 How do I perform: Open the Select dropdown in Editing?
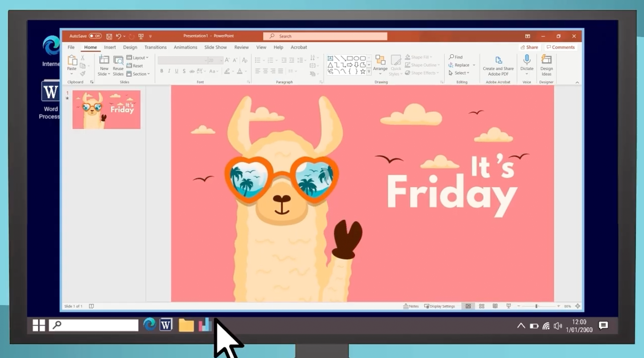[460, 73]
